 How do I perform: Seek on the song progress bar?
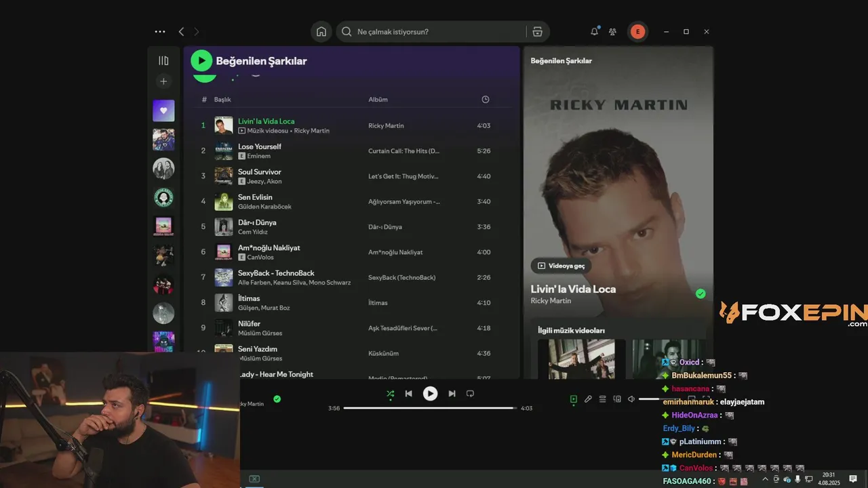click(430, 408)
